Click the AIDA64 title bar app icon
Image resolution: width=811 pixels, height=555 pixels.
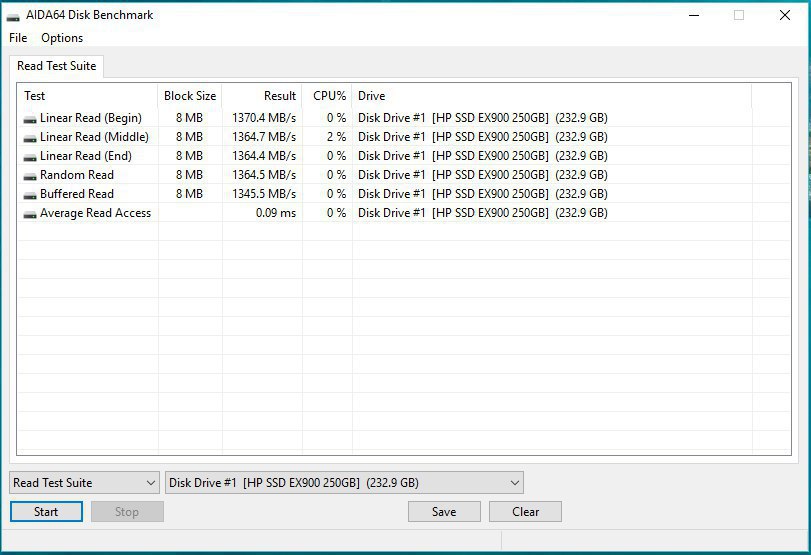pyautogui.click(x=13, y=16)
